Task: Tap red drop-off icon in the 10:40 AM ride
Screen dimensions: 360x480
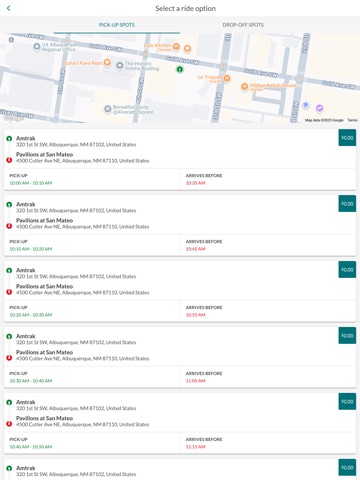Action: click(x=9, y=424)
